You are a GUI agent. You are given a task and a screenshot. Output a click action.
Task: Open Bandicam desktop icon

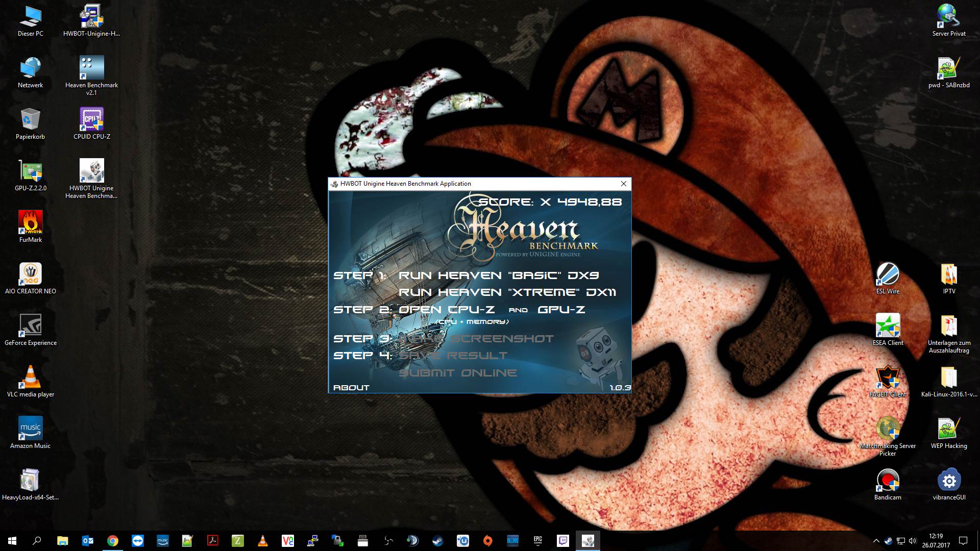pos(888,485)
